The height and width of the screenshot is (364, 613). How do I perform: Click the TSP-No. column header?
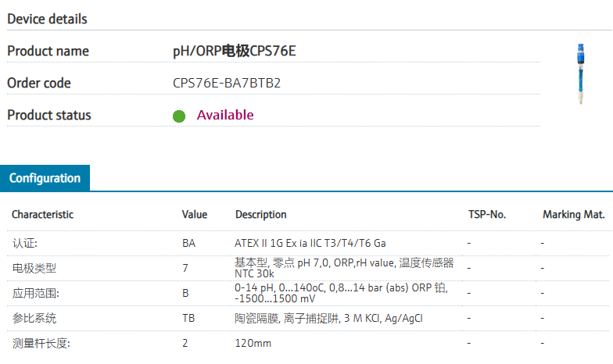(x=487, y=214)
